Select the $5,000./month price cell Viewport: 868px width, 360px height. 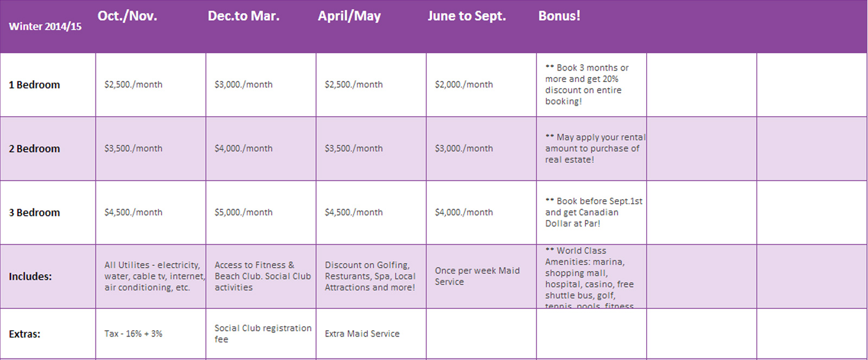tap(244, 212)
